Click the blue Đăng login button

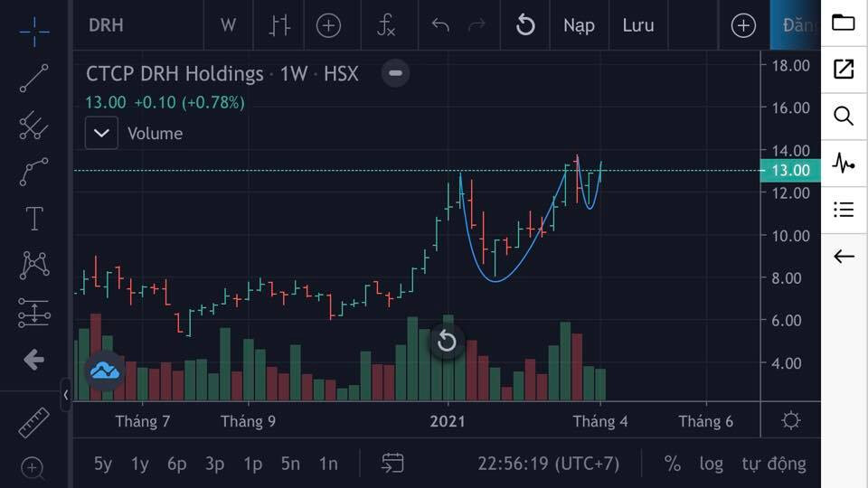click(796, 25)
